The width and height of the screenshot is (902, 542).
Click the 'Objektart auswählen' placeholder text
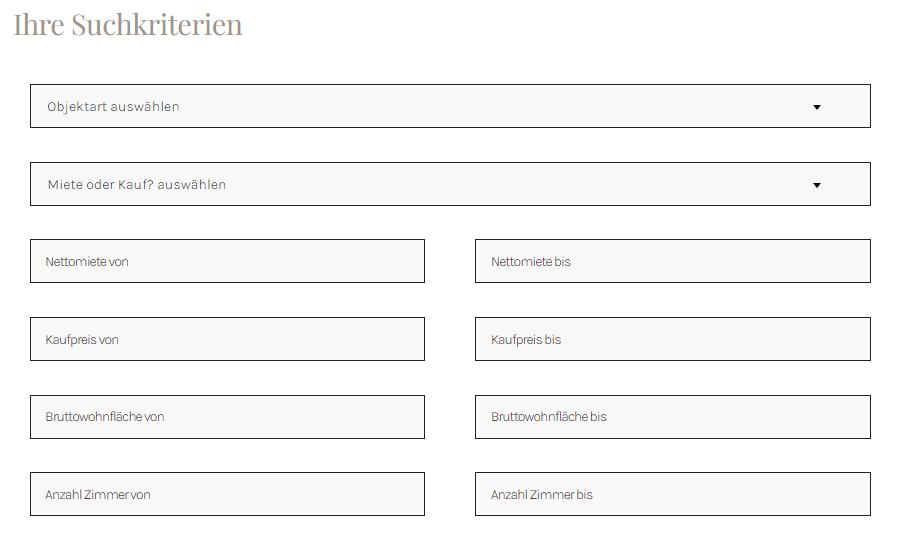tap(113, 106)
